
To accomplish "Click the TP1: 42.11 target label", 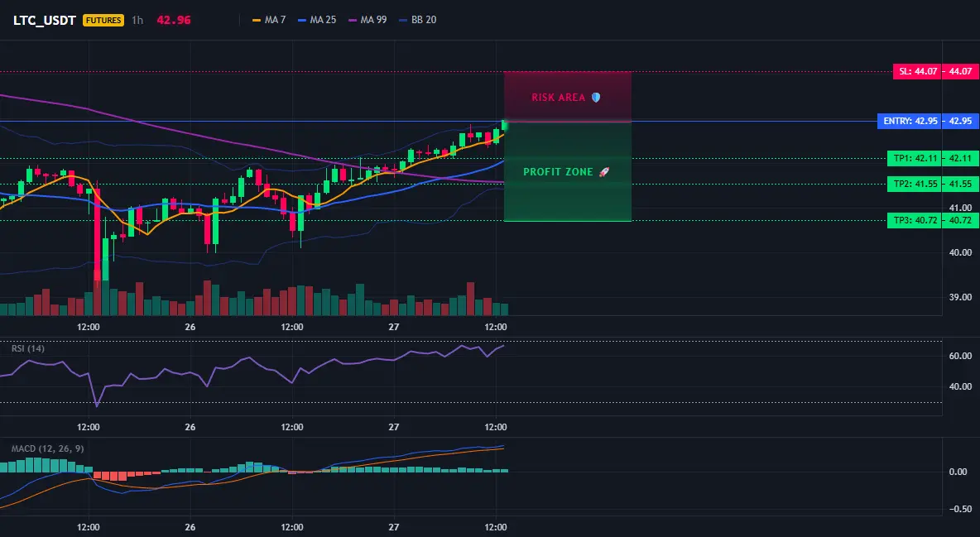I will 915,158.
